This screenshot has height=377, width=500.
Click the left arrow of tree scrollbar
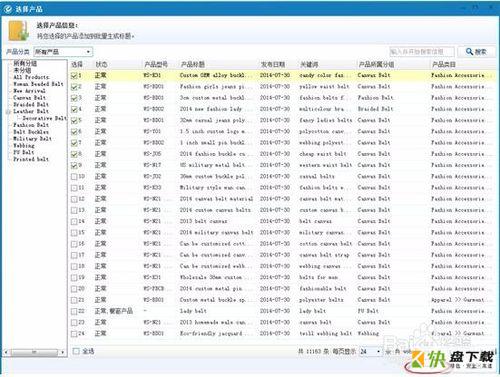pyautogui.click(x=6, y=352)
